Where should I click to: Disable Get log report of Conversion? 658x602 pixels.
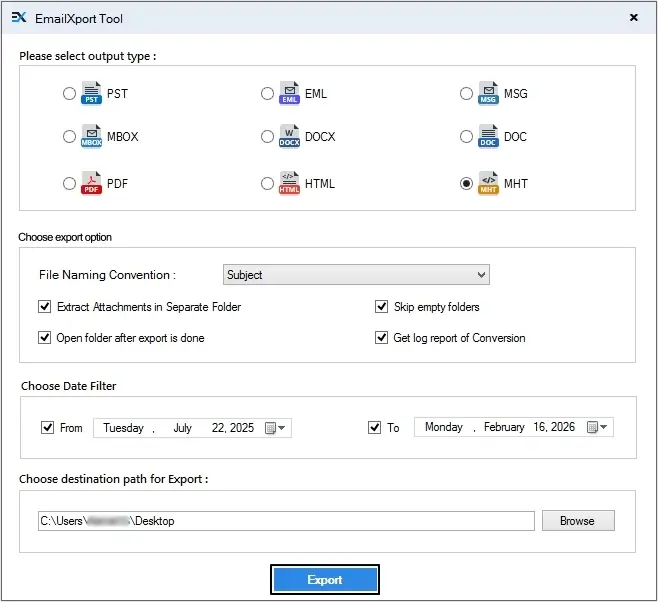(x=382, y=338)
